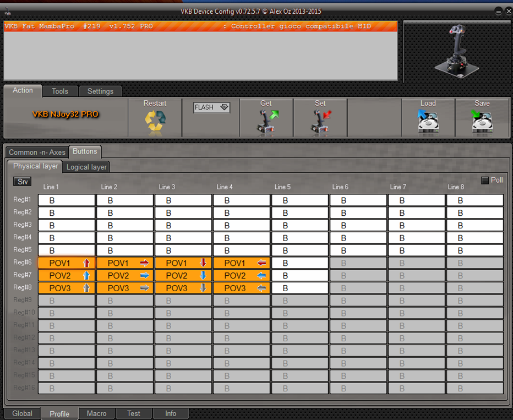513x420 pixels.
Task: Select POV2 right arrow cell in Reg#7
Action: [x=125, y=275]
